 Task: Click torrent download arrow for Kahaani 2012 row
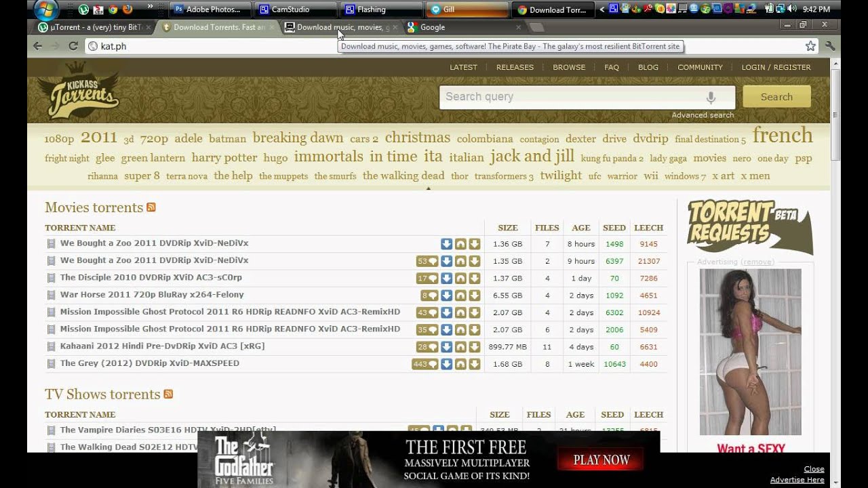[475, 347]
